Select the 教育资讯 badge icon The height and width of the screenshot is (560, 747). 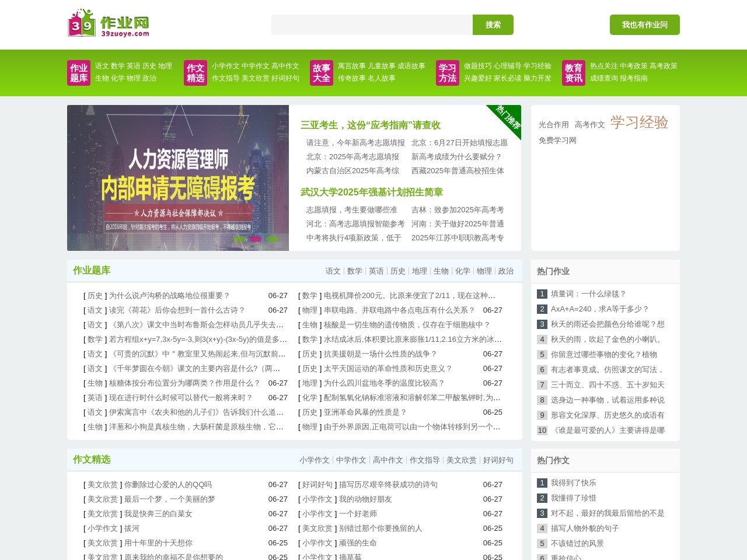pos(574,72)
